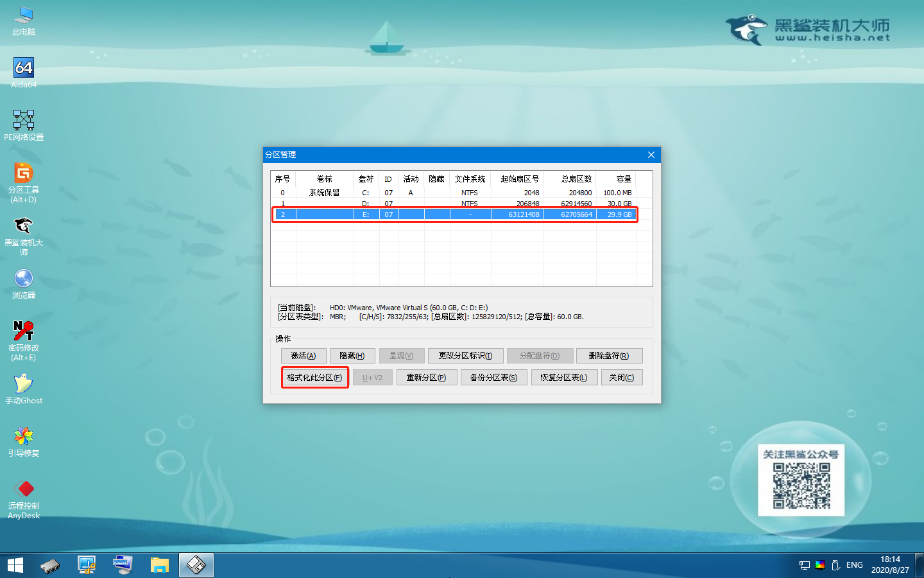
Task: Select partition row 1 with drive D:
Action: point(454,203)
